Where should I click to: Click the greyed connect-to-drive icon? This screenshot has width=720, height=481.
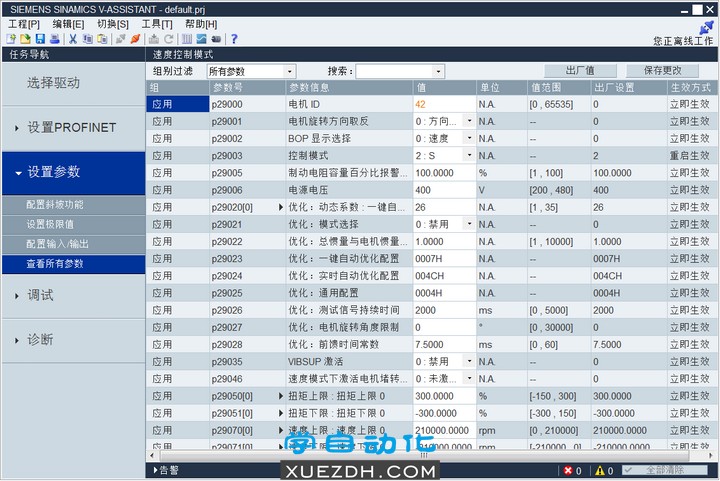point(120,39)
